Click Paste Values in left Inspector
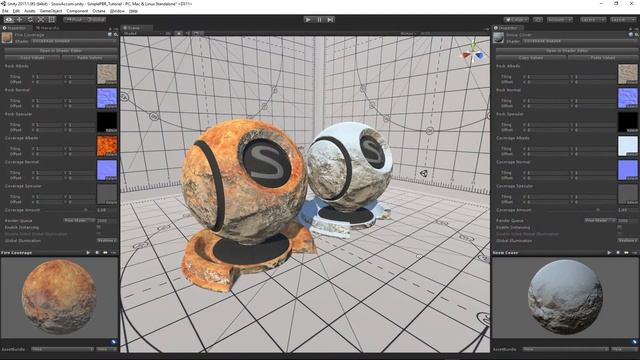The width and height of the screenshot is (640, 360). (x=89, y=58)
